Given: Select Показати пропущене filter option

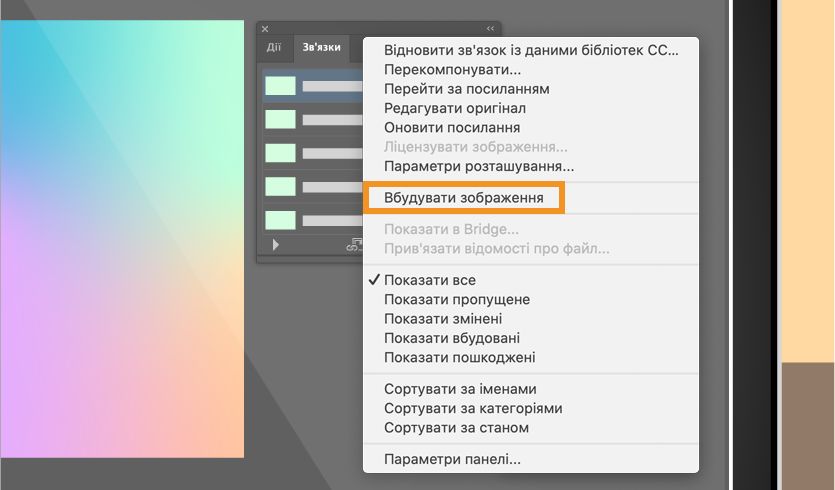Looking at the screenshot, I should 457,299.
